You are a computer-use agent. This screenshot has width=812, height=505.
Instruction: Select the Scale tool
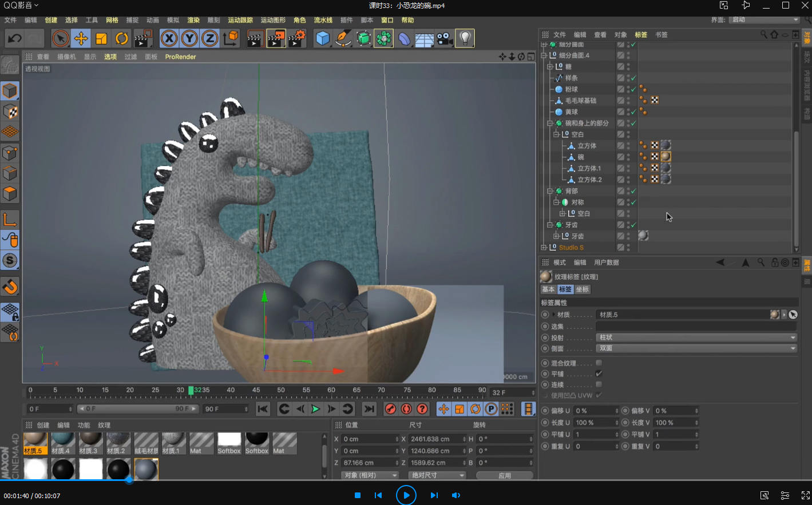click(x=101, y=39)
